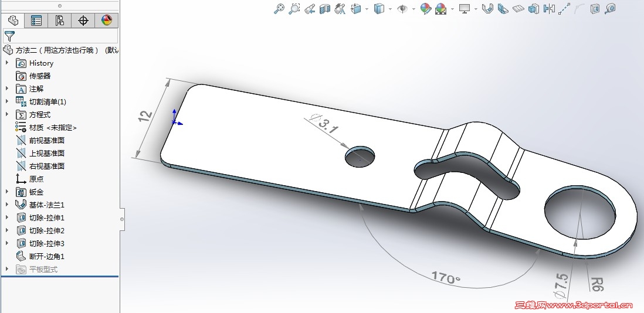The image size is (644, 313).
Task: Open the Hide/Show Items dropdown arrow
Action: pos(413,9)
